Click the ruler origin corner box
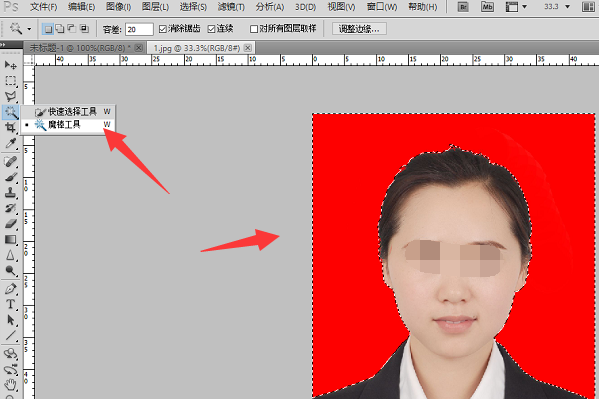Viewport: 599px width, 399px height. pyautogui.click(x=29, y=60)
